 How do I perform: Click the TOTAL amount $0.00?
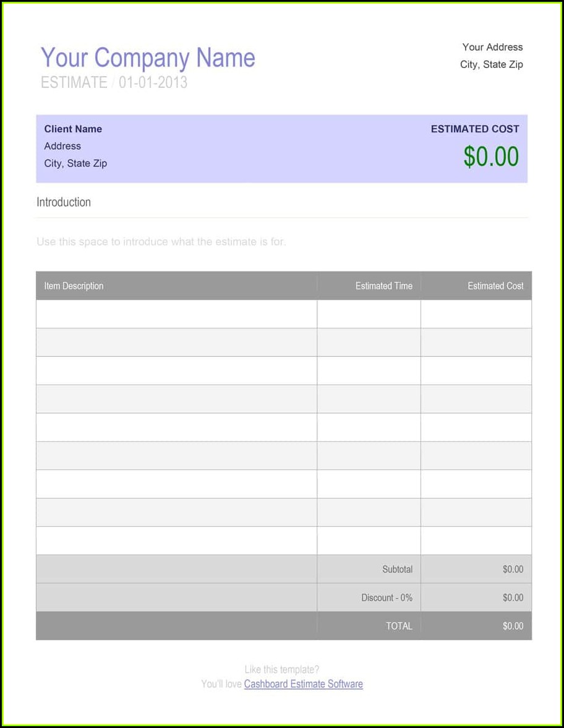[513, 627]
